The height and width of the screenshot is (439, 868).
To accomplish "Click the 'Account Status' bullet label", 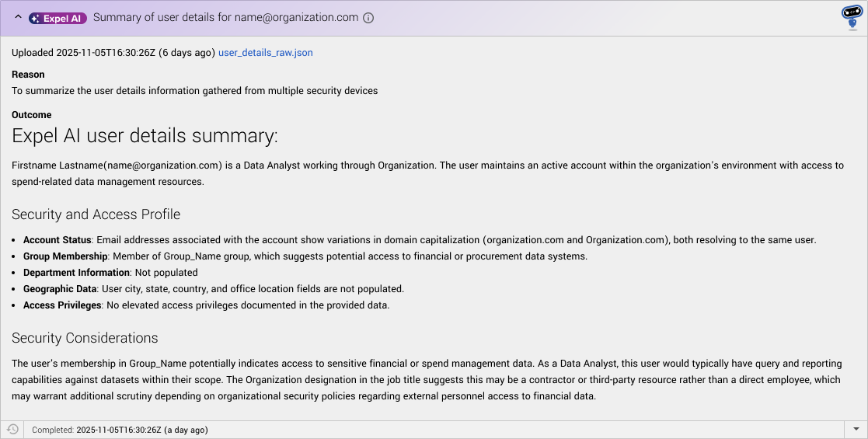I will pos(57,240).
